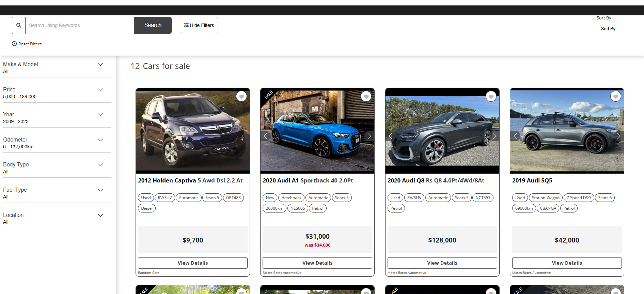Open the Sort By dropdown
This screenshot has height=294, width=644.
click(x=608, y=29)
